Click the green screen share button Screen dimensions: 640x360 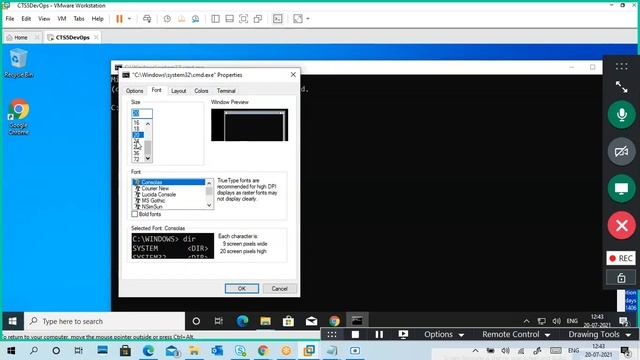pos(621,188)
